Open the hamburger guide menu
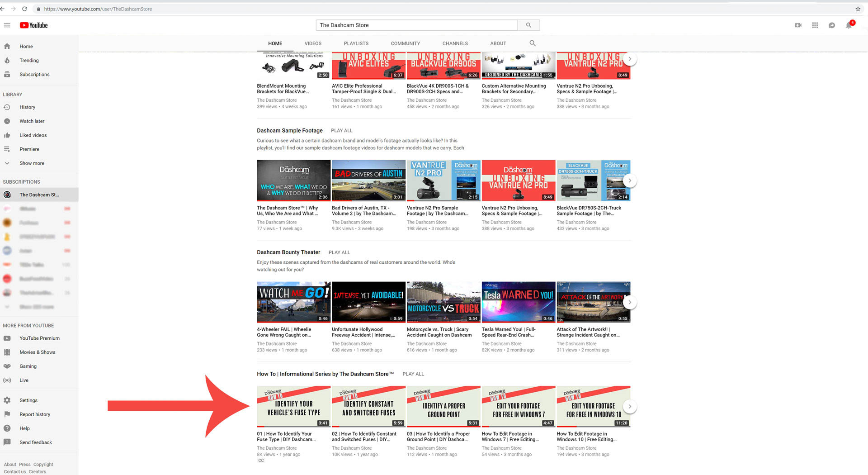 (x=7, y=25)
